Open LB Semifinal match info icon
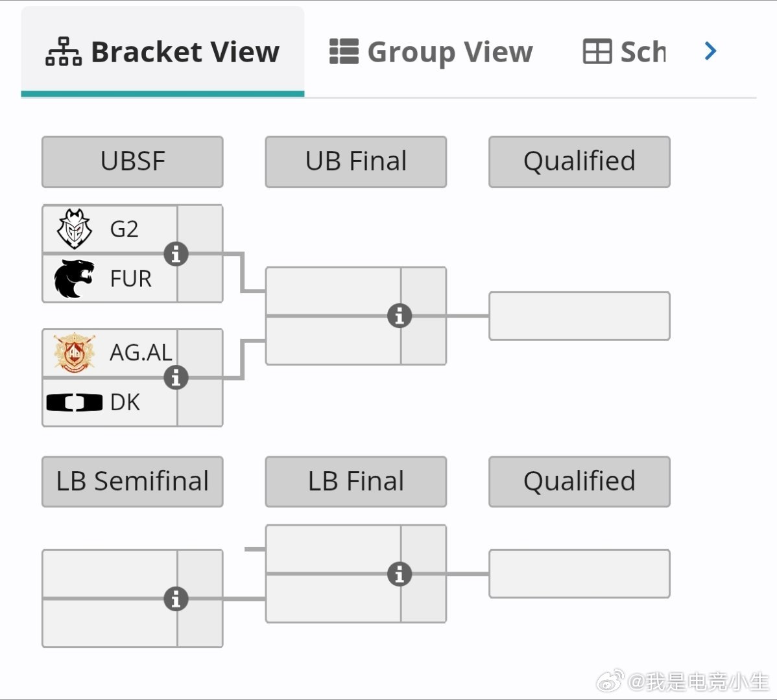777x700 pixels. (176, 599)
